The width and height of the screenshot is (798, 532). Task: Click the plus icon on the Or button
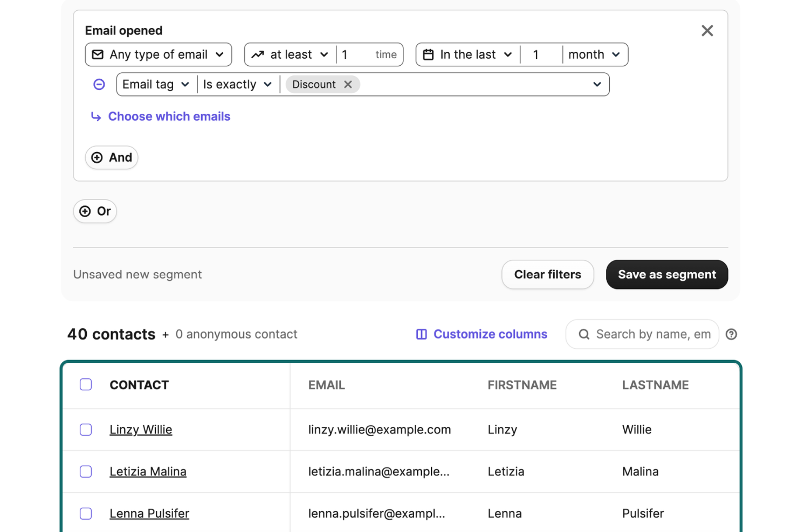pos(85,211)
